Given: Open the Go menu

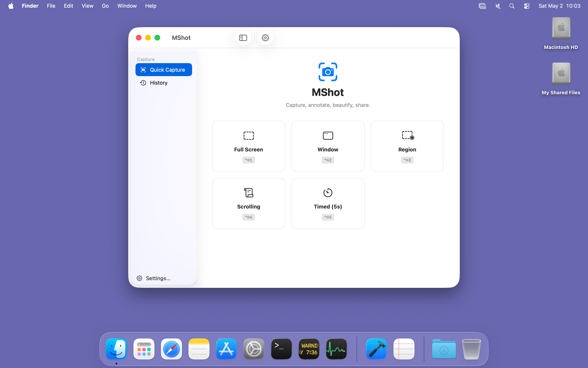Looking at the screenshot, I should 105,6.
